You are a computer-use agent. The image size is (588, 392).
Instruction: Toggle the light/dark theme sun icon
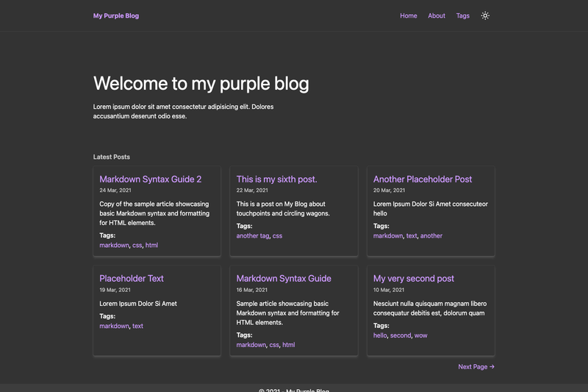[x=485, y=15]
